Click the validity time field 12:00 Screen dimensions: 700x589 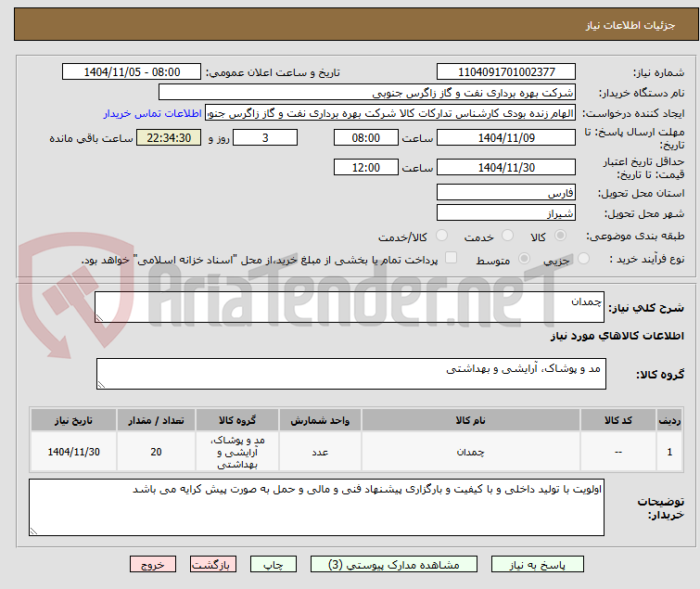[366, 168]
